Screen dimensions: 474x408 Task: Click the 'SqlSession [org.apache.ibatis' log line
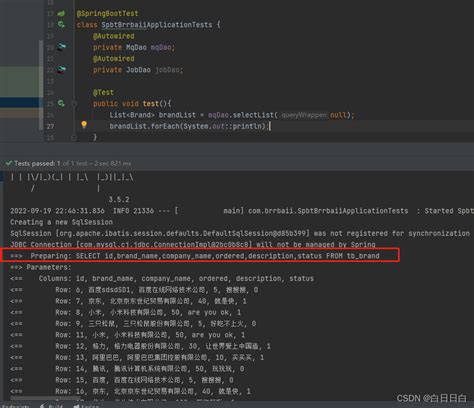click(240, 233)
